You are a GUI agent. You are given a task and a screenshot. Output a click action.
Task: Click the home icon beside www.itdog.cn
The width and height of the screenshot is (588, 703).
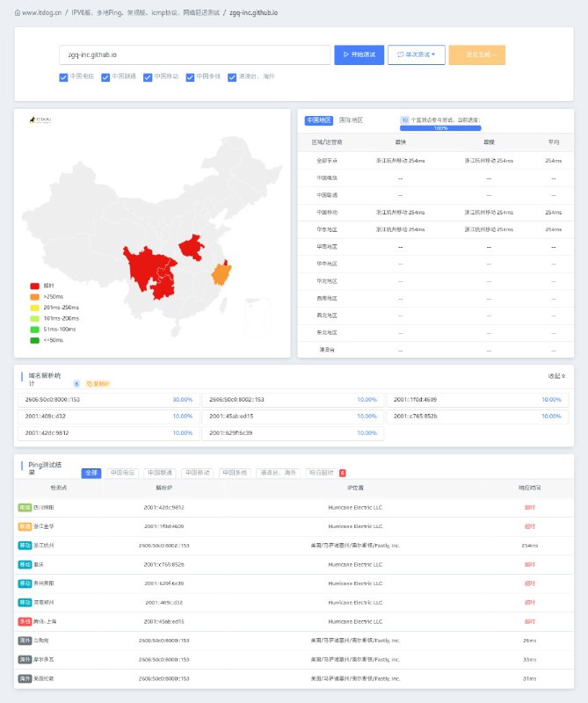[x=18, y=14]
